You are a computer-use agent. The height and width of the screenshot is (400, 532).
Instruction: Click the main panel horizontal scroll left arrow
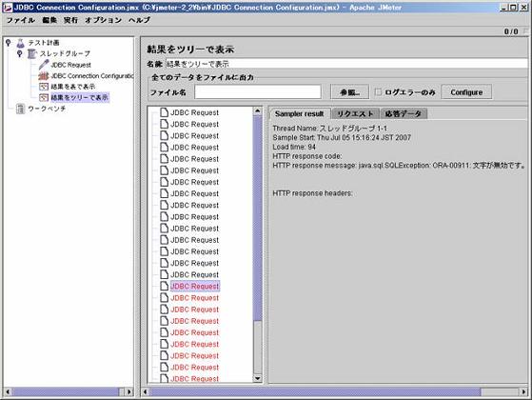(x=146, y=391)
